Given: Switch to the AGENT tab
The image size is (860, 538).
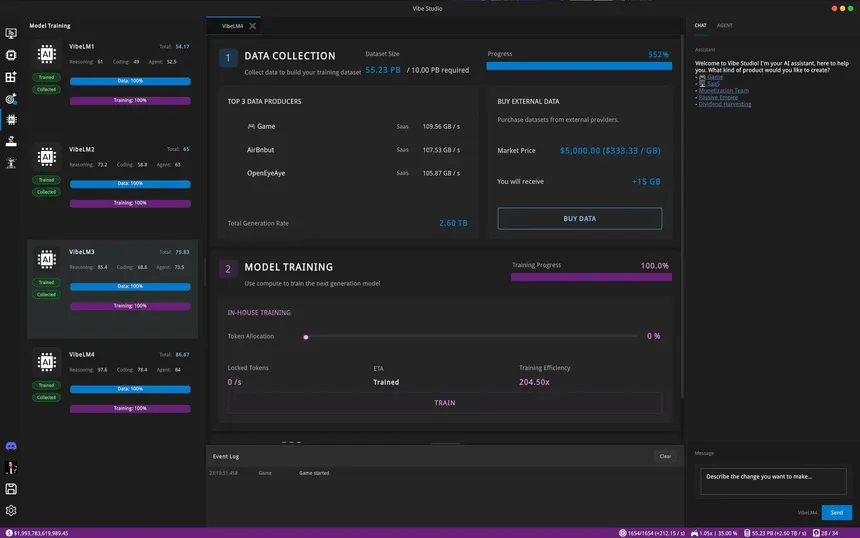Looking at the screenshot, I should (x=725, y=25).
